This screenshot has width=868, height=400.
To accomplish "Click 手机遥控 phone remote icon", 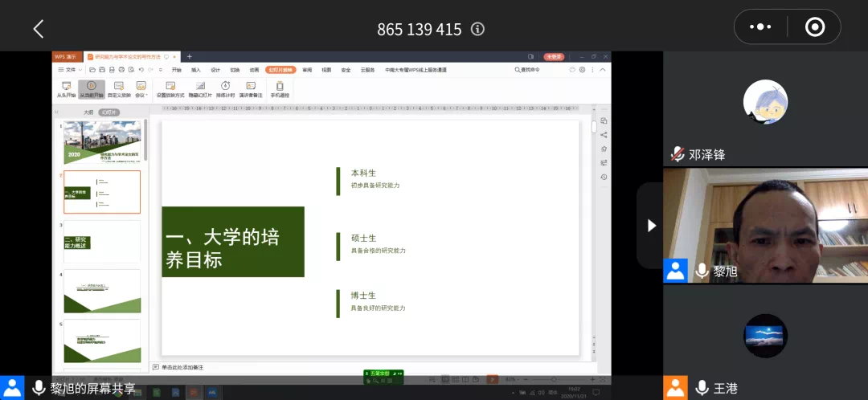I will click(x=280, y=88).
